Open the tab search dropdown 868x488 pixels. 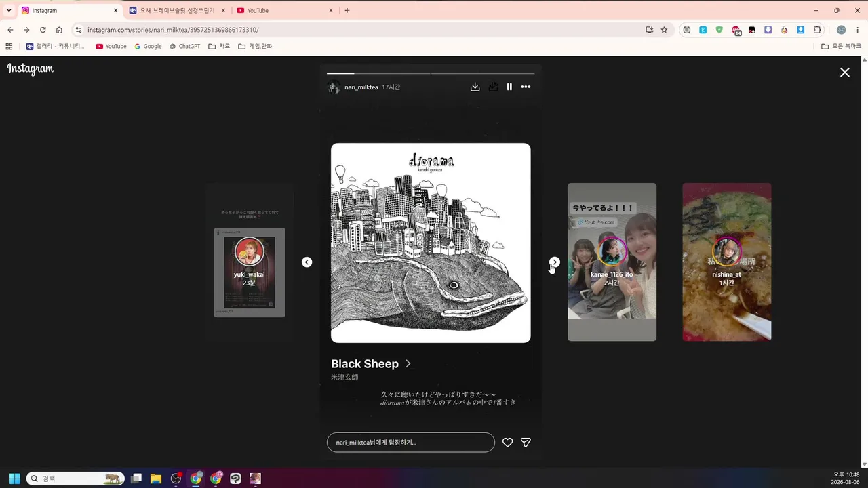pyautogui.click(x=9, y=11)
